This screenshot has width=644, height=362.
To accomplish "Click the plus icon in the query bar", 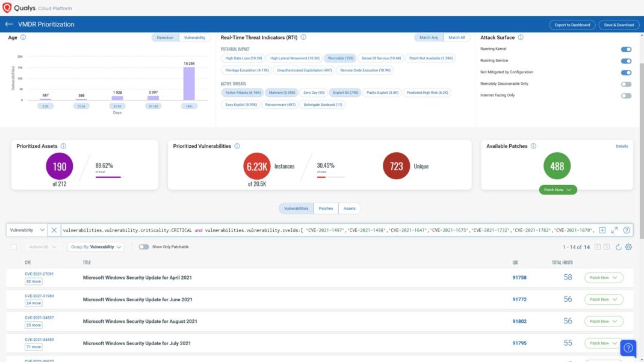I will coord(602,230).
